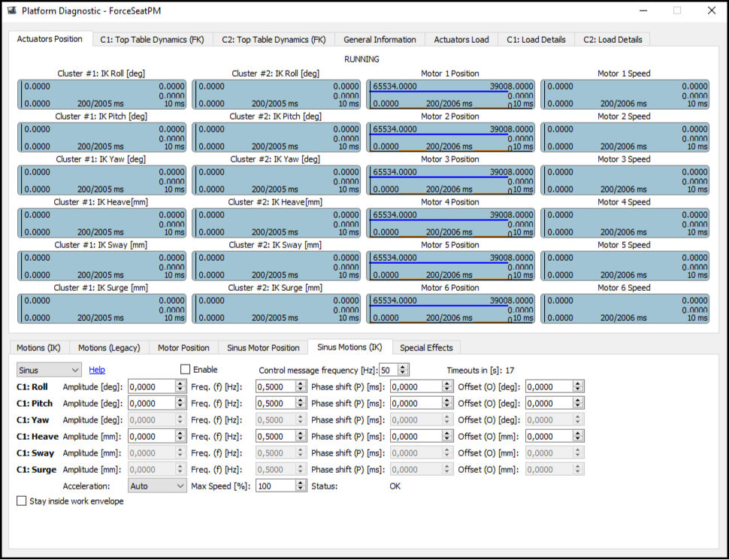Select the Motions (IK) tab
Viewport: 729px width, 560px height.
[x=38, y=347]
